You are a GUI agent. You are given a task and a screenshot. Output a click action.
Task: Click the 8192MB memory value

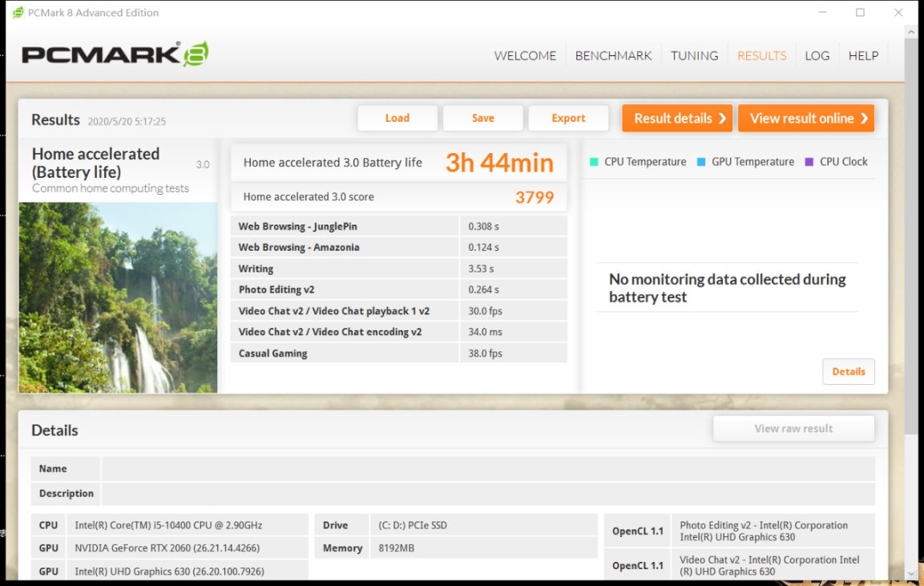click(x=396, y=548)
